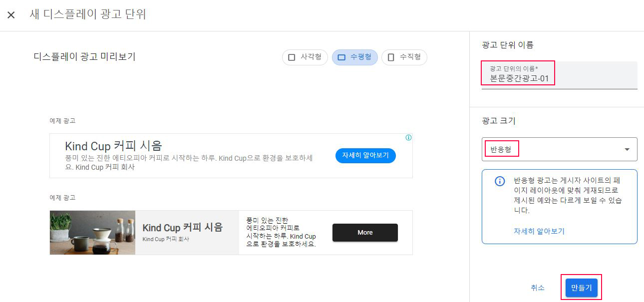Click the horizontal rectangle icon in 수평형 chip
Viewport: 644px width, 302px height.
pyautogui.click(x=341, y=57)
